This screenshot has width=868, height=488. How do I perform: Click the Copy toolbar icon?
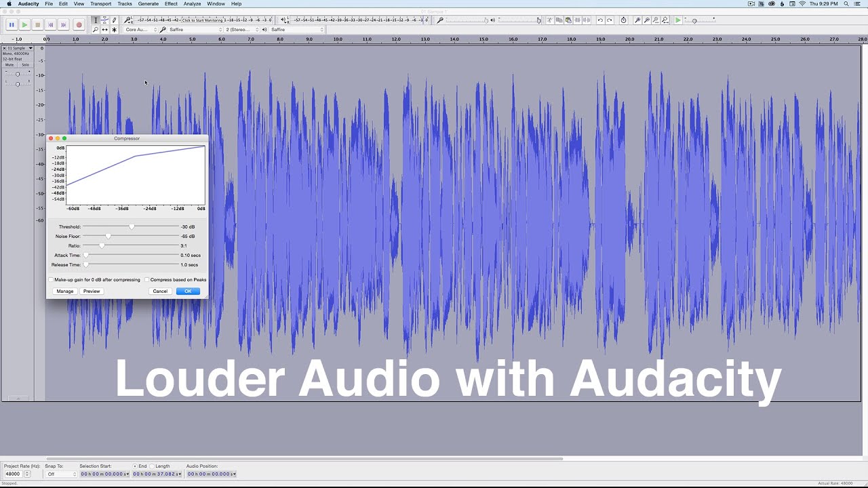(x=559, y=20)
